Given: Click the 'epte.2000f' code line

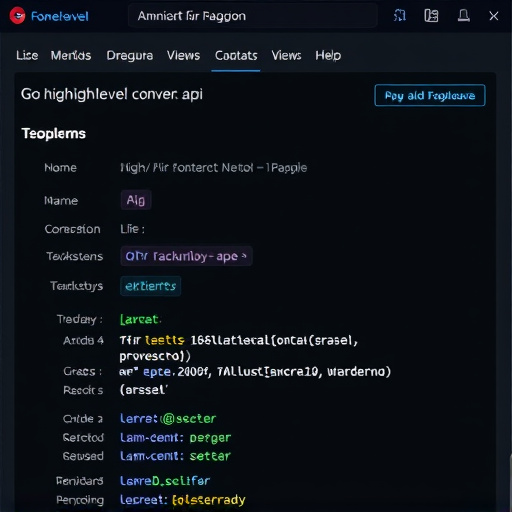Looking at the screenshot, I should pyautogui.click(x=255, y=371).
